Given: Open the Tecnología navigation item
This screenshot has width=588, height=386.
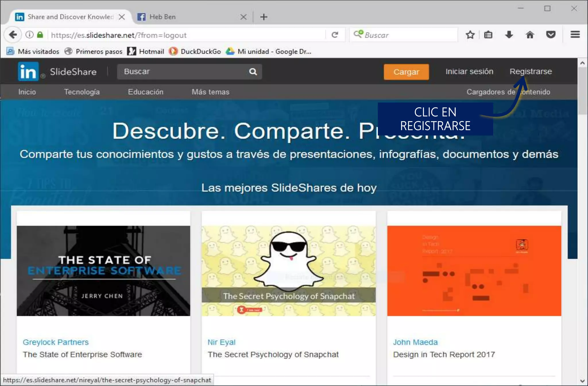Looking at the screenshot, I should click(x=82, y=92).
